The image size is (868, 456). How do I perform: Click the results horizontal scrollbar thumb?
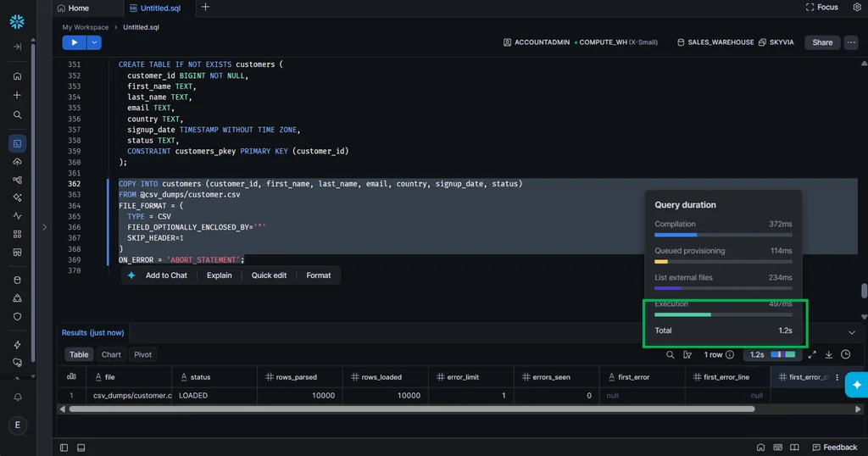click(412, 409)
